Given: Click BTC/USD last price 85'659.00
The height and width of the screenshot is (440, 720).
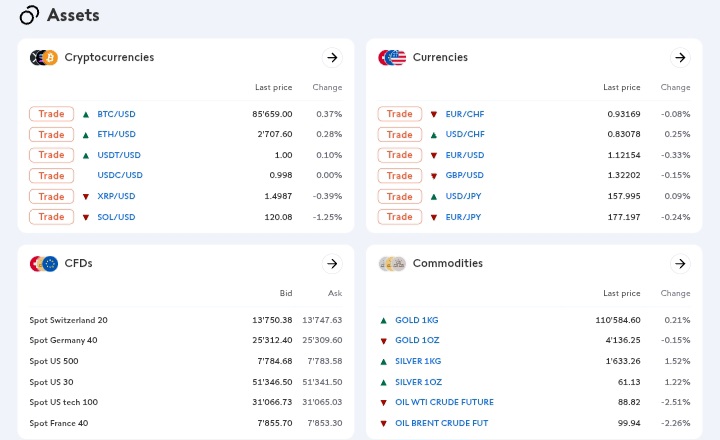Looking at the screenshot, I should coord(272,114).
